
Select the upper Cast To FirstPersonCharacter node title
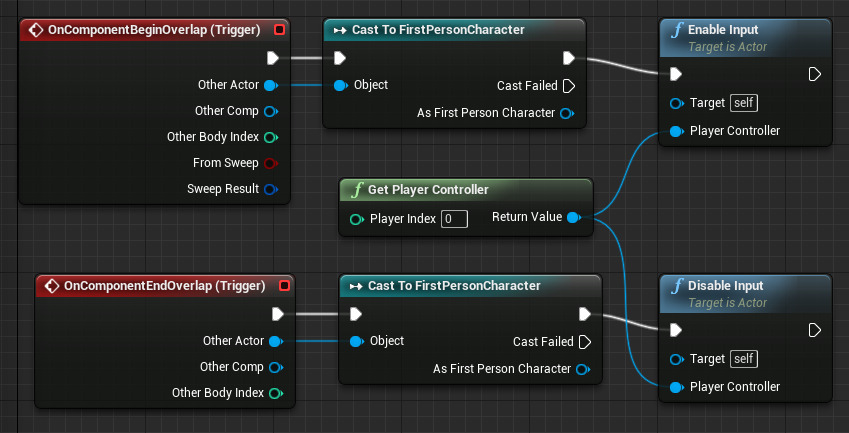pyautogui.click(x=438, y=30)
